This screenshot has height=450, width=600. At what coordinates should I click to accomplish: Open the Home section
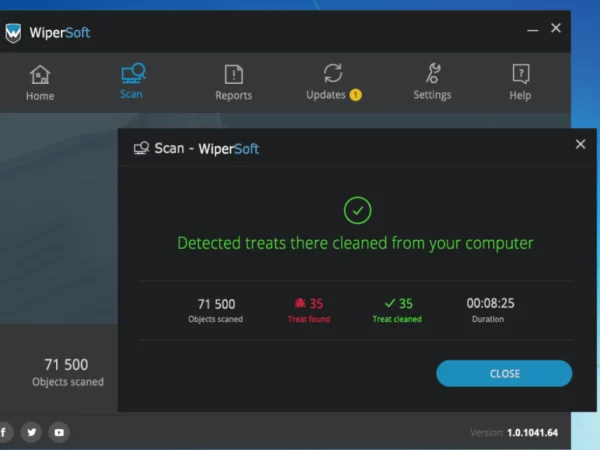tap(40, 83)
